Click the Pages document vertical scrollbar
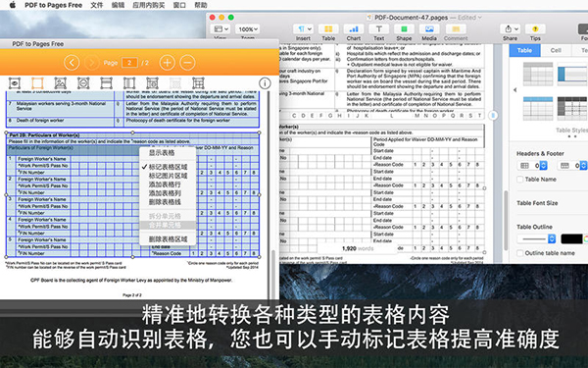The height and width of the screenshot is (368, 588). pos(506,221)
